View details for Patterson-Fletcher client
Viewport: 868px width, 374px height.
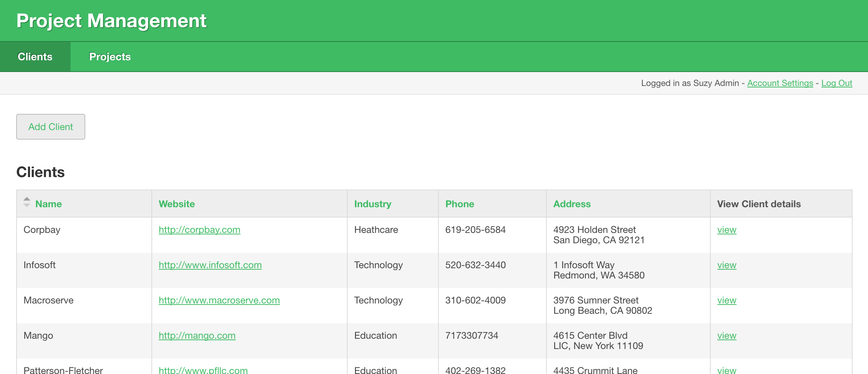[727, 370]
